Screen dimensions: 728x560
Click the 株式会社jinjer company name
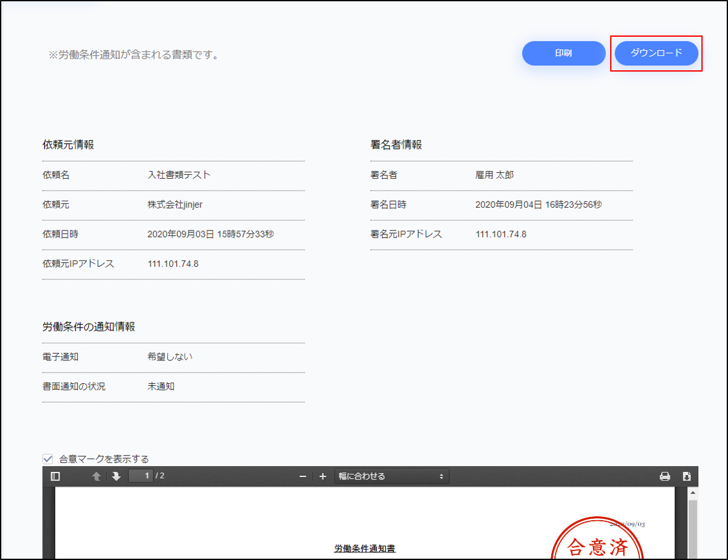click(x=175, y=205)
